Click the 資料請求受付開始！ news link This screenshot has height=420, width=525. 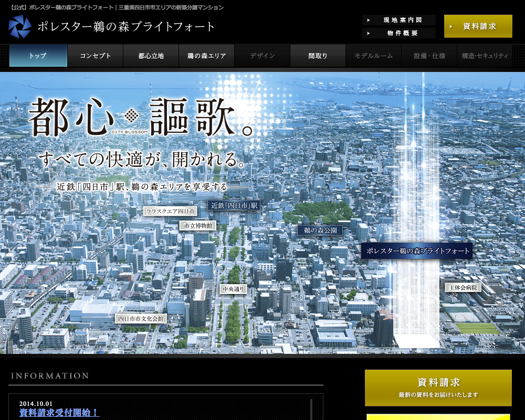click(x=59, y=413)
